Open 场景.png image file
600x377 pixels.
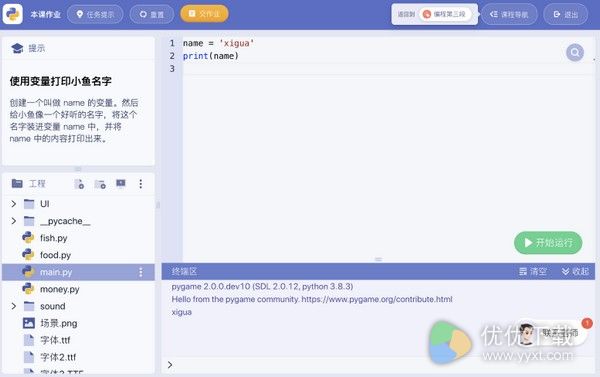pos(78,323)
